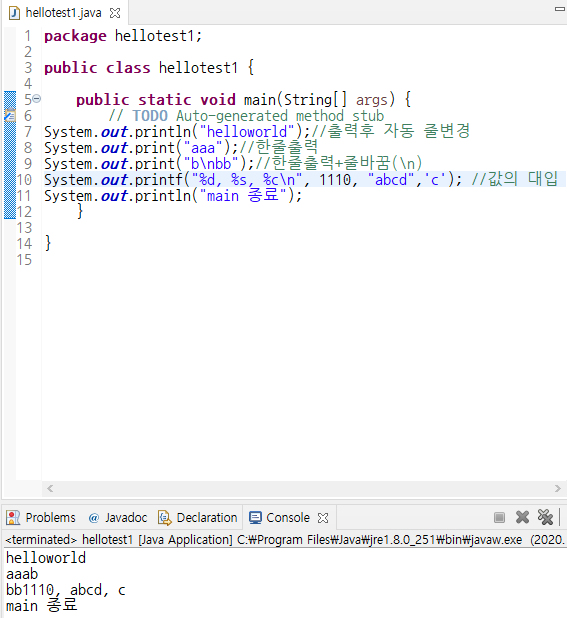
Task: Click the Declaration view icon
Action: 165,517
